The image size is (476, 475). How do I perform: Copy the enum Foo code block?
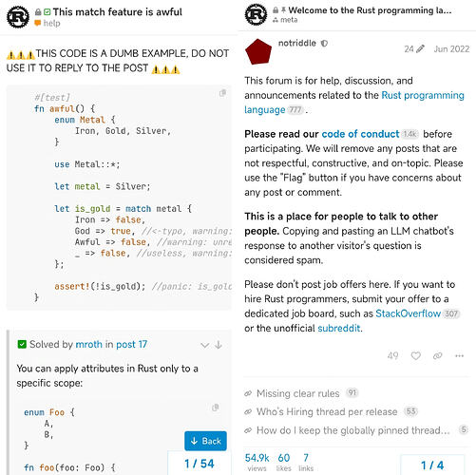coord(216,408)
